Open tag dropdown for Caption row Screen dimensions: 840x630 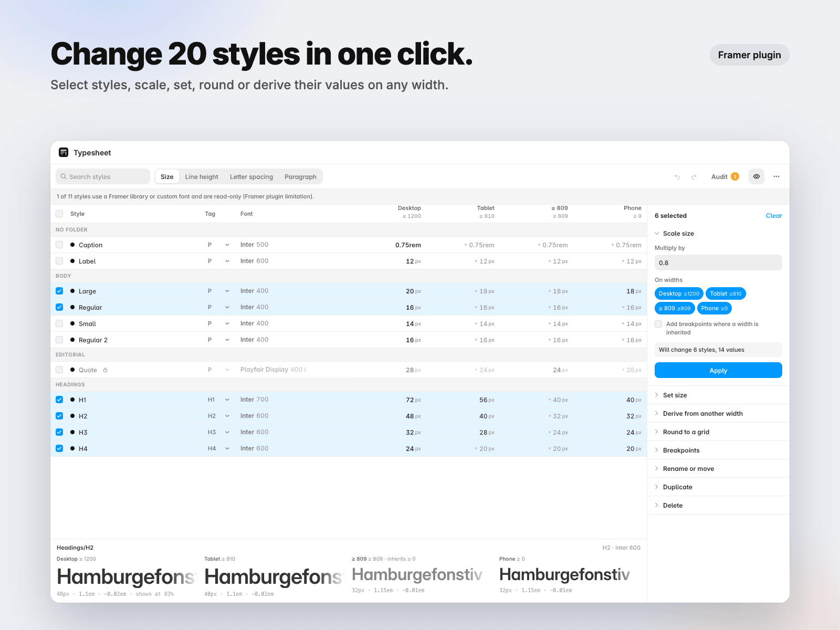click(x=227, y=245)
